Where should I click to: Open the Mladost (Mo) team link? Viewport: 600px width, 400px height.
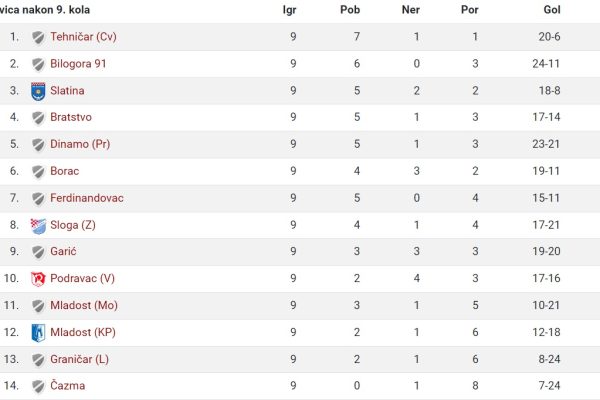[x=84, y=305]
